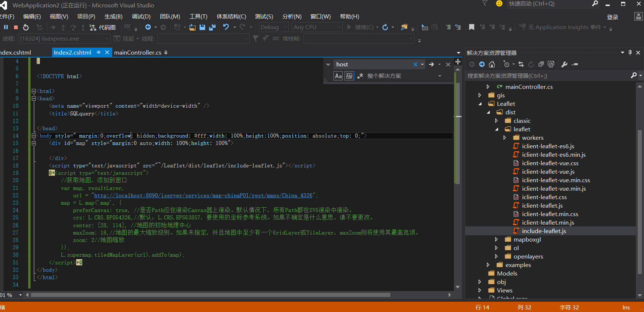
Task: Close the Index2.cshtml tab
Action: click(x=107, y=52)
